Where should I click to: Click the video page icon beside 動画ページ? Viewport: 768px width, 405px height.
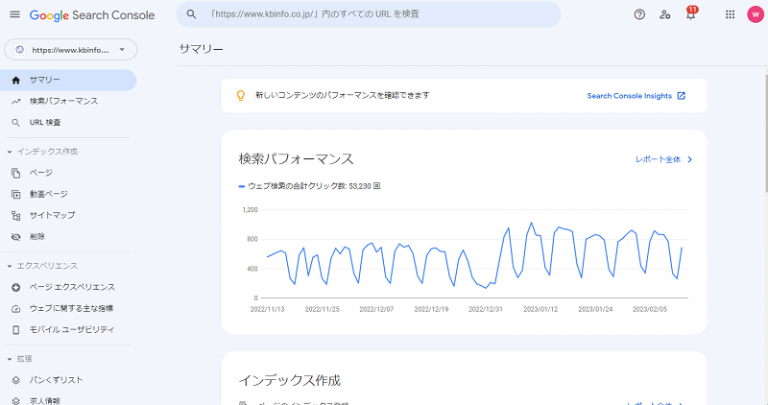16,194
